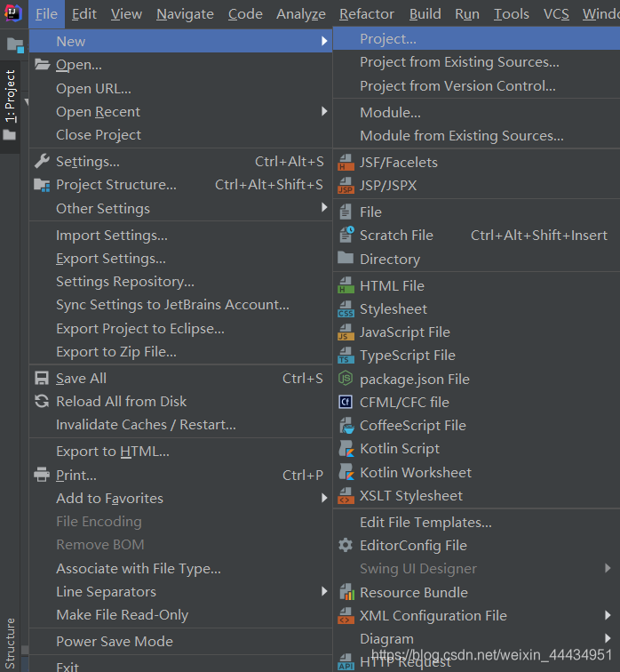Select Invalidate Caches / Restart...

[180, 424]
